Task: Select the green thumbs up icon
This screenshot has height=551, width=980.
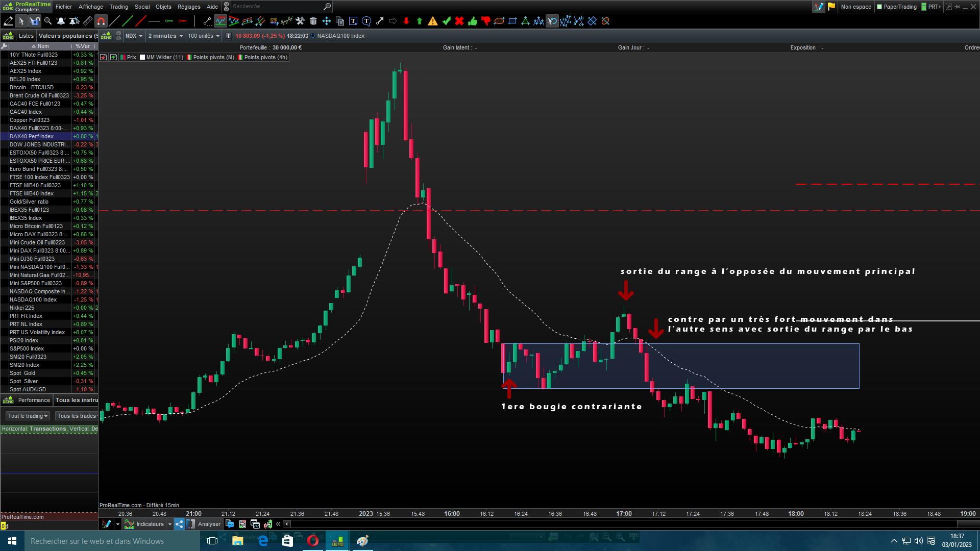Action: coord(473,21)
